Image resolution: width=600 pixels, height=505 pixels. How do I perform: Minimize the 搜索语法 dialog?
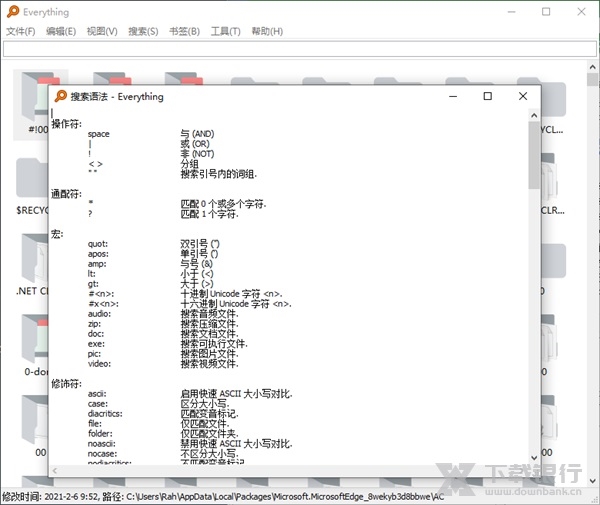click(x=453, y=96)
